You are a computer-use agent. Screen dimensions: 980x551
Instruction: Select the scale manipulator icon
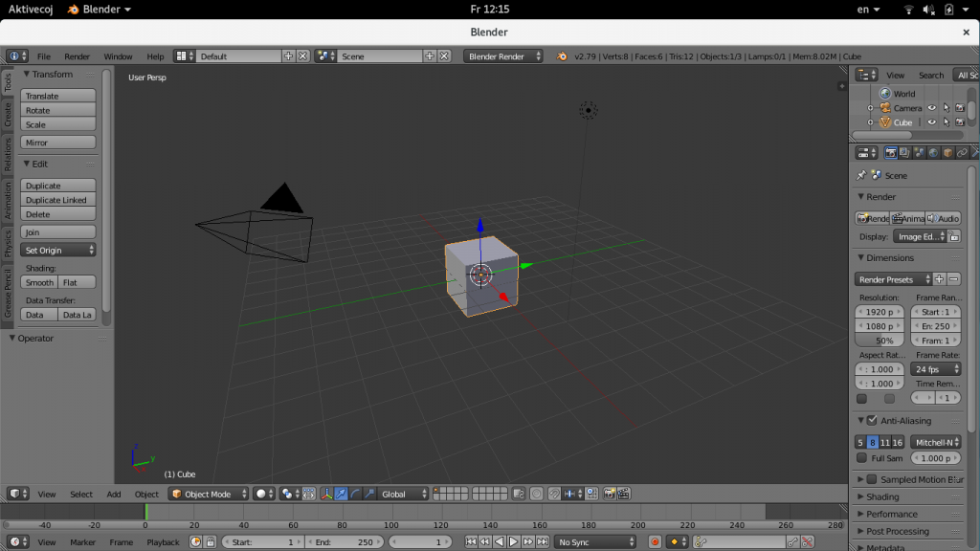(369, 494)
